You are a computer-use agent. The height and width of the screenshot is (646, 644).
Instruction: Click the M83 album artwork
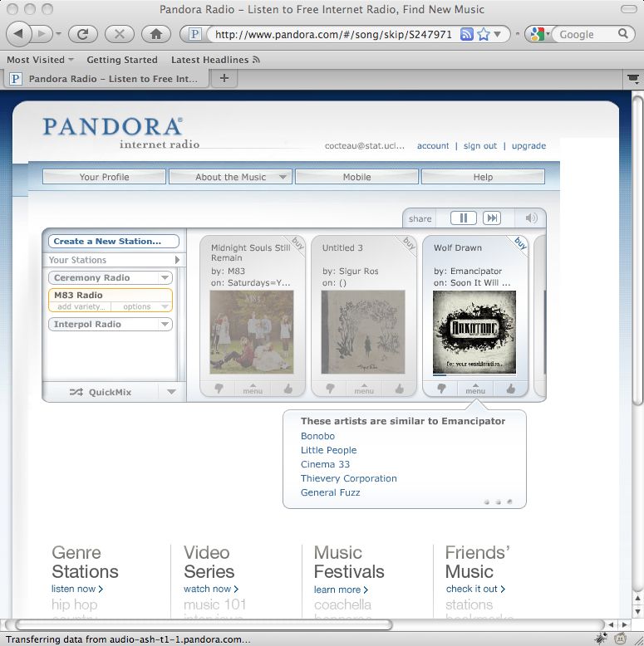[x=252, y=332]
